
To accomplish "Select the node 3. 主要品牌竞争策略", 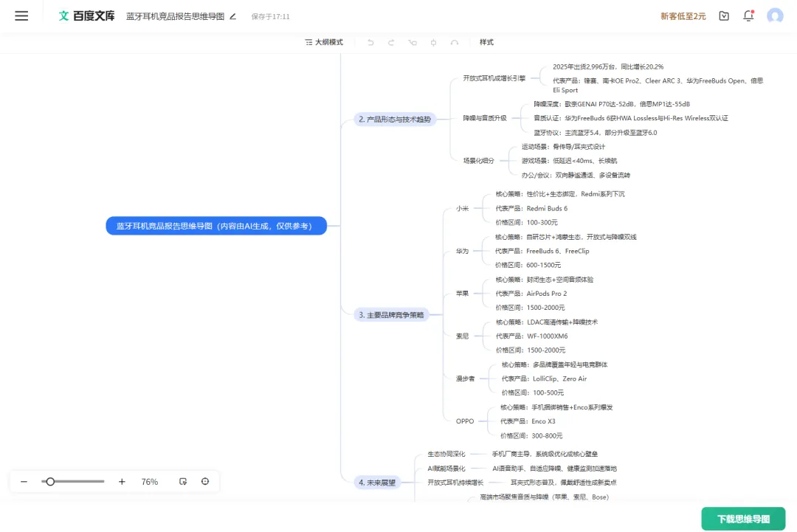I will pyautogui.click(x=391, y=314).
